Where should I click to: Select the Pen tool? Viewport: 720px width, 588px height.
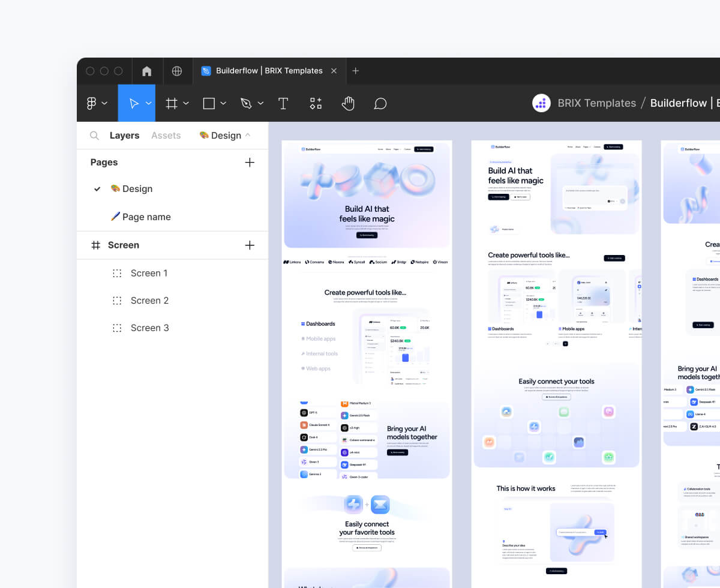point(247,103)
